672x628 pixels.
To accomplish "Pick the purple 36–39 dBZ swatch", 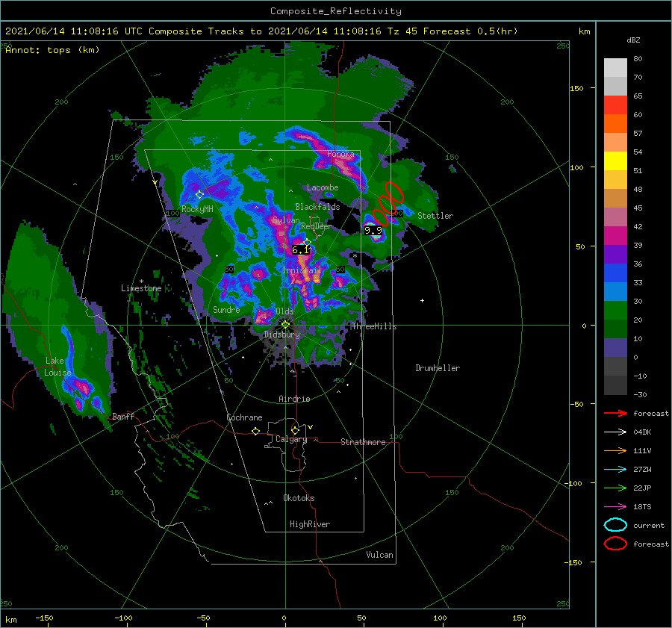I will 615,255.
